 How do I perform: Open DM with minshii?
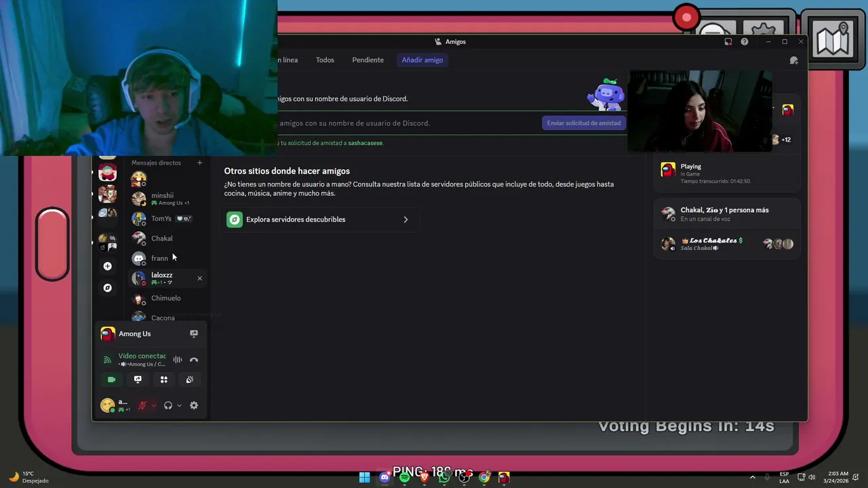tap(167, 199)
